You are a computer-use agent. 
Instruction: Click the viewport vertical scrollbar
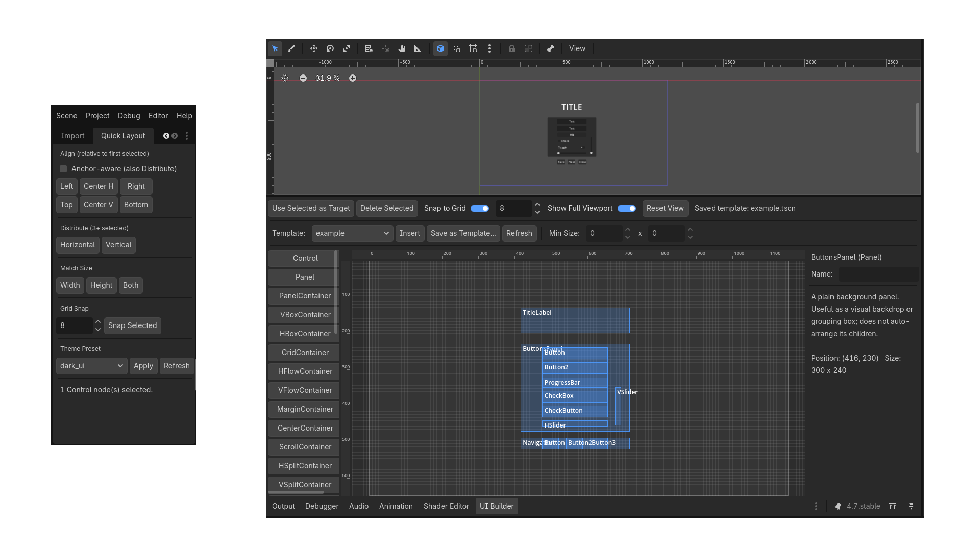(918, 128)
